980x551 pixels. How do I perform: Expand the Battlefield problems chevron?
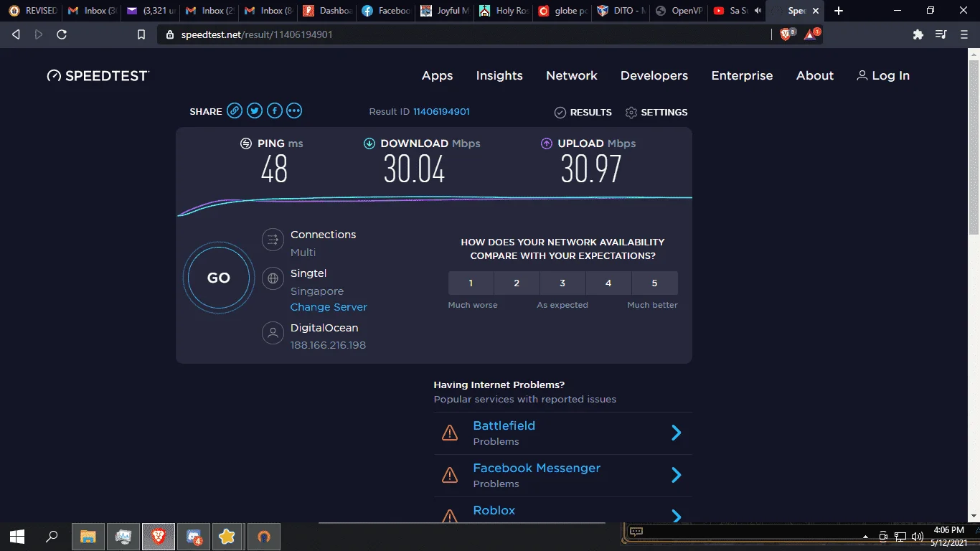(676, 433)
